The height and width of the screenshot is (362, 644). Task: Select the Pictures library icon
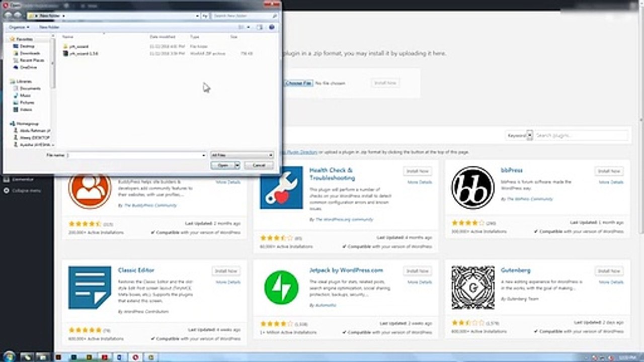[17, 103]
